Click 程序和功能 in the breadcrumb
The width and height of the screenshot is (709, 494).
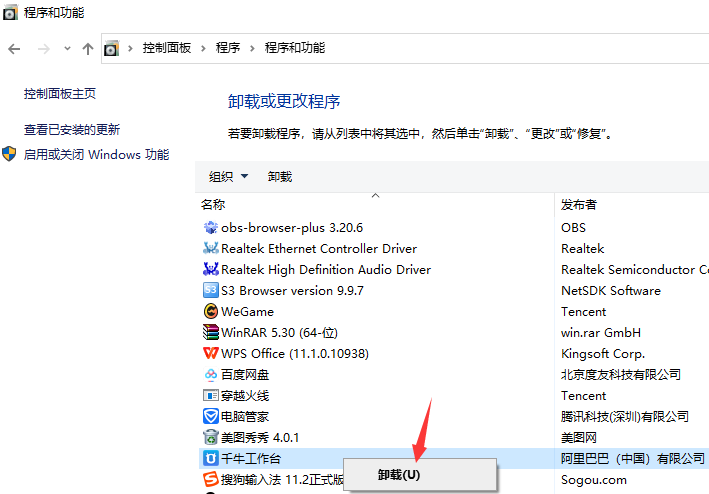(x=294, y=48)
